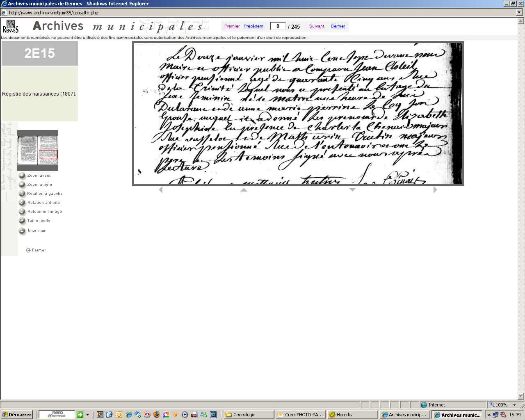Rotate image right with Rotation à droite
Screen dimensions: 525x420
tap(22, 203)
